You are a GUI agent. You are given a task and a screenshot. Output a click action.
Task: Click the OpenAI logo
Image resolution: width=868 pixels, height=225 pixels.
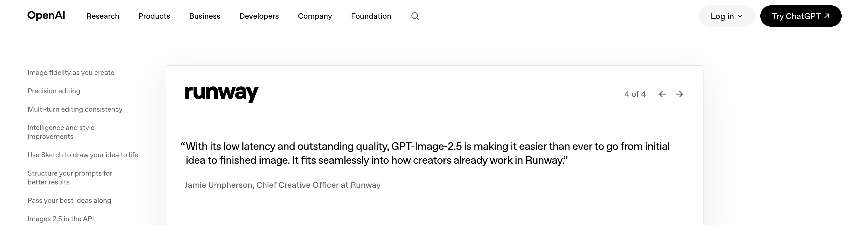tap(46, 15)
